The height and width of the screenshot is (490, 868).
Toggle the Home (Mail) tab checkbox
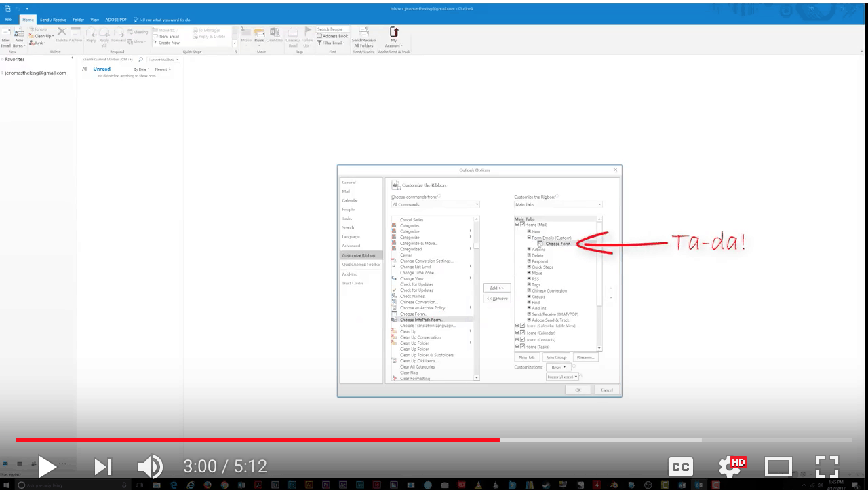coord(522,225)
